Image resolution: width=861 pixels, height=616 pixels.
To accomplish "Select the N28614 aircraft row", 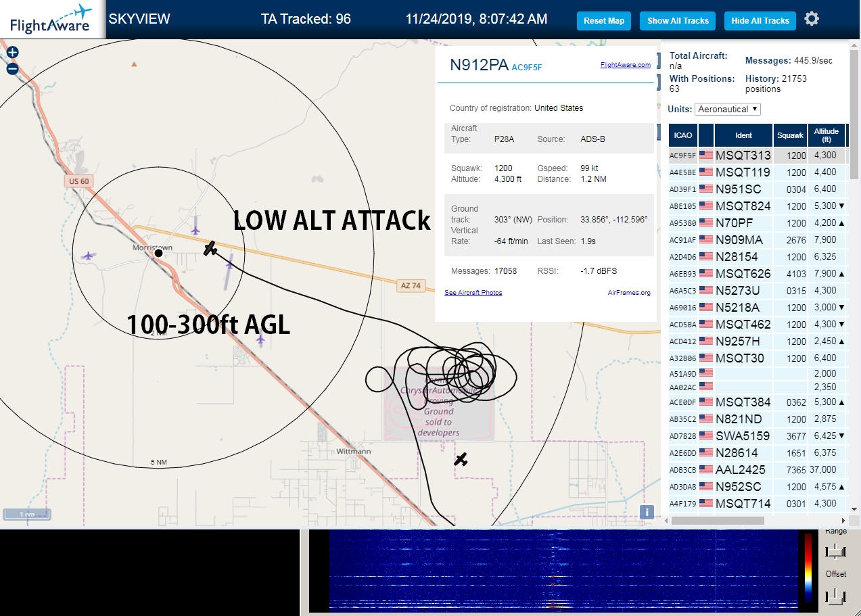I will [757, 453].
